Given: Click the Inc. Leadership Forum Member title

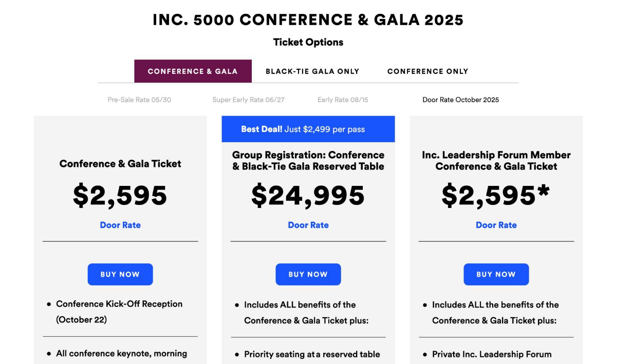Looking at the screenshot, I should pos(496,160).
